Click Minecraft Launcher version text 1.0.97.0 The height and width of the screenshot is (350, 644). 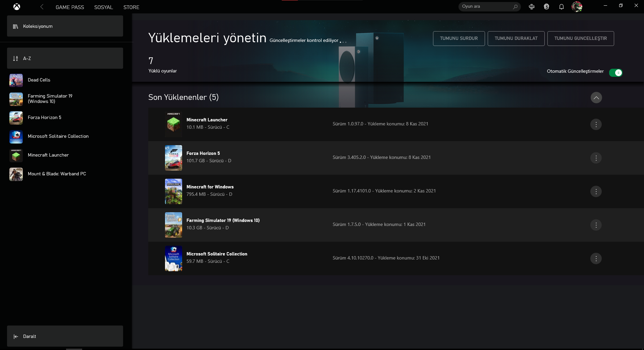tap(380, 124)
